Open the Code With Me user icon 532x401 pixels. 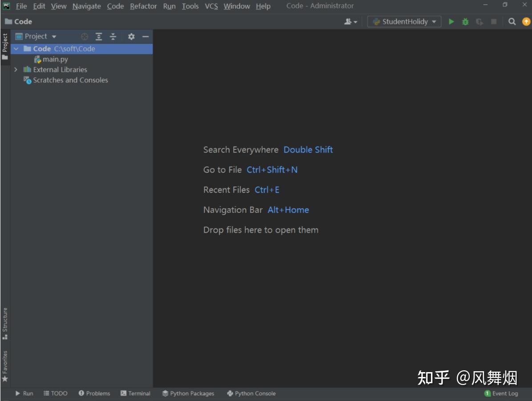(351, 22)
